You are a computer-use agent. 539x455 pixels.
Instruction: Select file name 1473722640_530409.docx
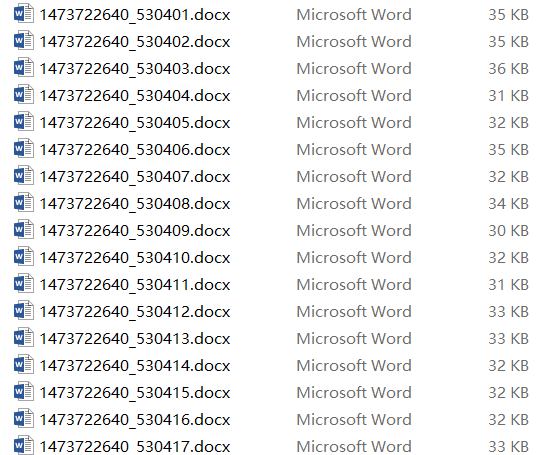point(135,231)
